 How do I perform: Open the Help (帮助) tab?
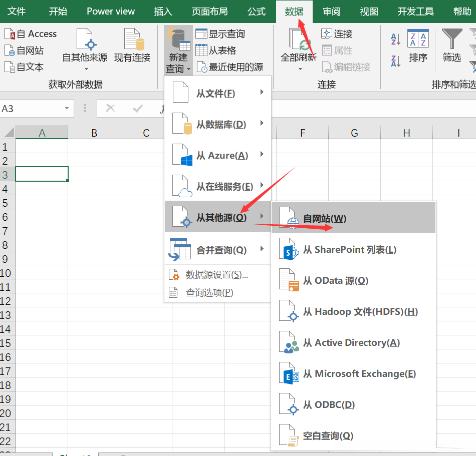[x=462, y=12]
